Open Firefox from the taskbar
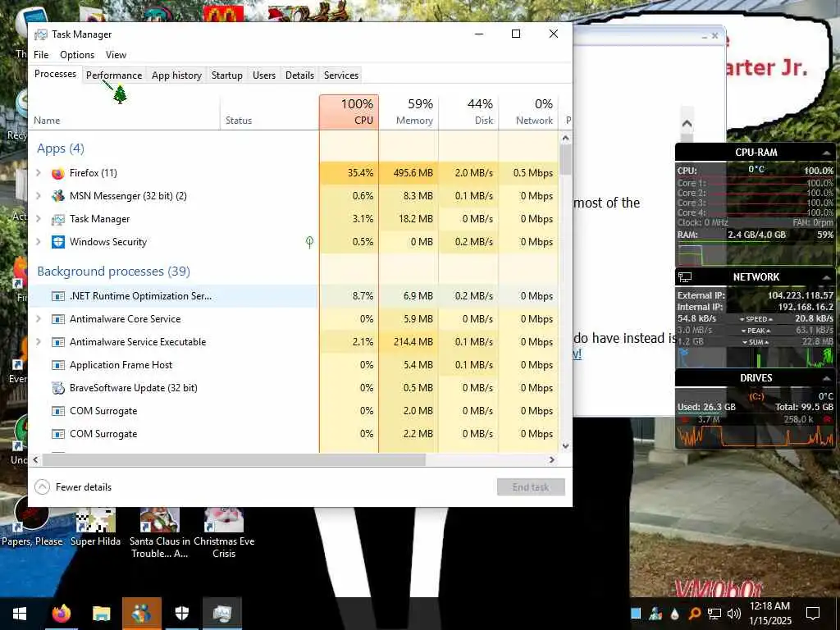This screenshot has height=630, width=840. 62,614
